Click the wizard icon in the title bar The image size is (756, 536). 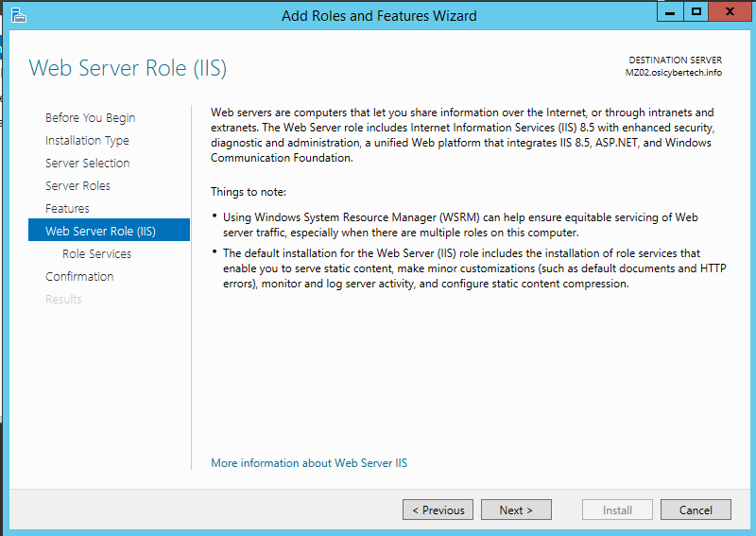[18, 15]
